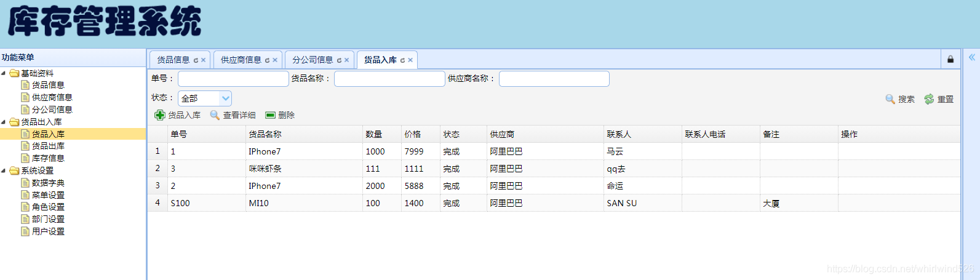The width and height of the screenshot is (980, 280).
Task: Click the 供应商 column header
Action: click(545, 134)
